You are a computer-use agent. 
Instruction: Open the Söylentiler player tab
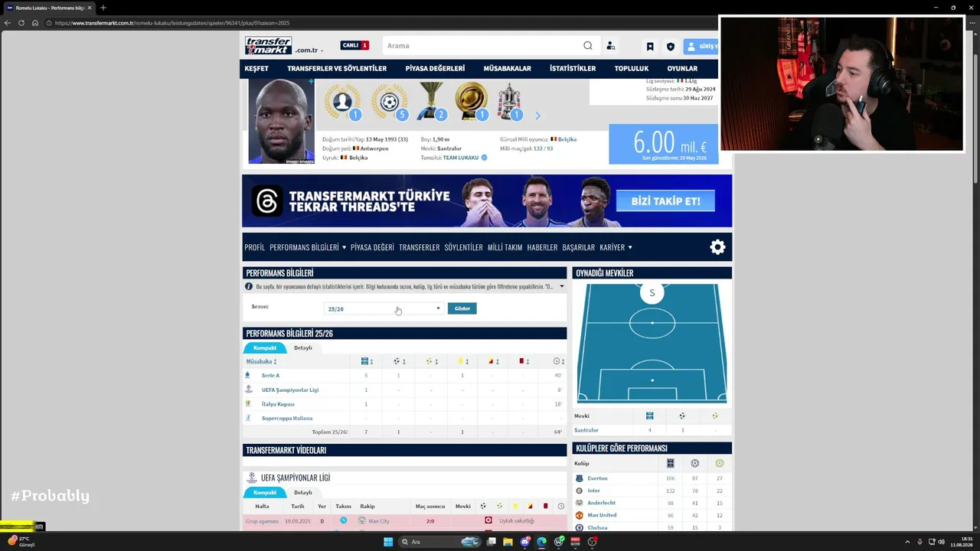(464, 248)
